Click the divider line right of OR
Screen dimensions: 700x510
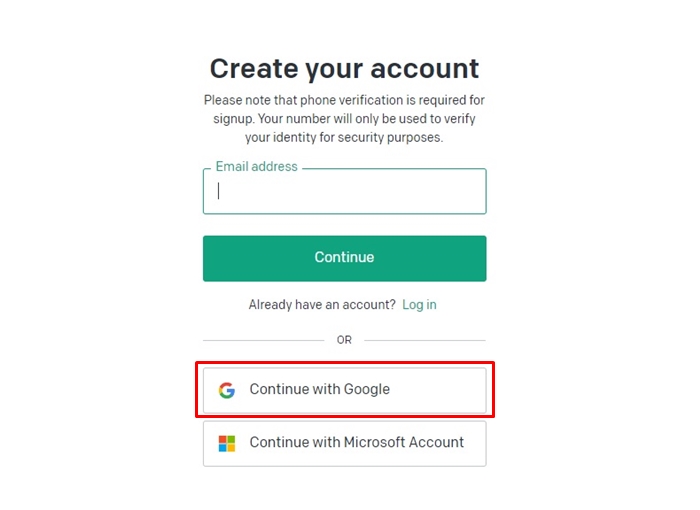425,340
